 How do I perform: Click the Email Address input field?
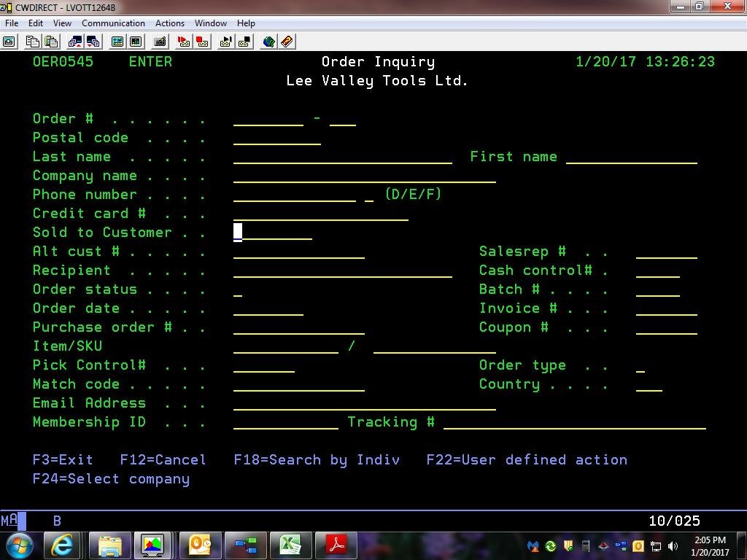[x=365, y=404]
